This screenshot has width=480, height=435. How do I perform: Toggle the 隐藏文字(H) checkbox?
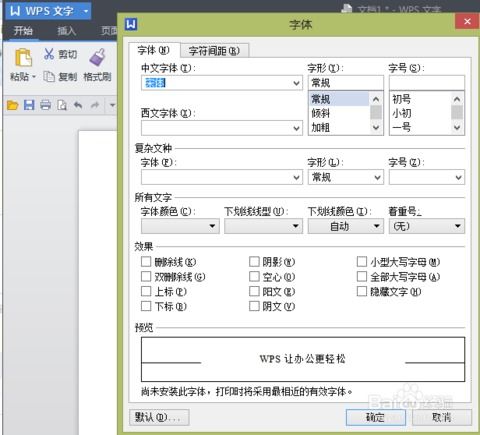(x=362, y=291)
